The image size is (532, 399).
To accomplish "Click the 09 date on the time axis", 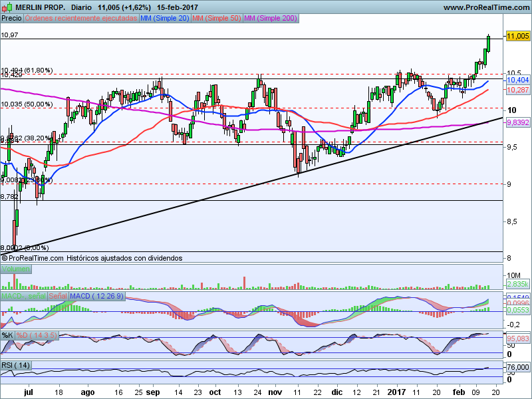I will tap(476, 392).
